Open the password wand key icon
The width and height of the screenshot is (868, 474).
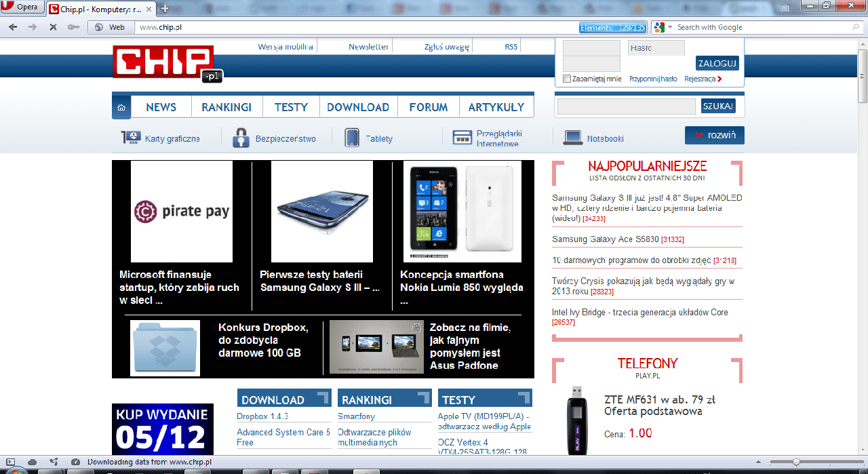(73, 27)
